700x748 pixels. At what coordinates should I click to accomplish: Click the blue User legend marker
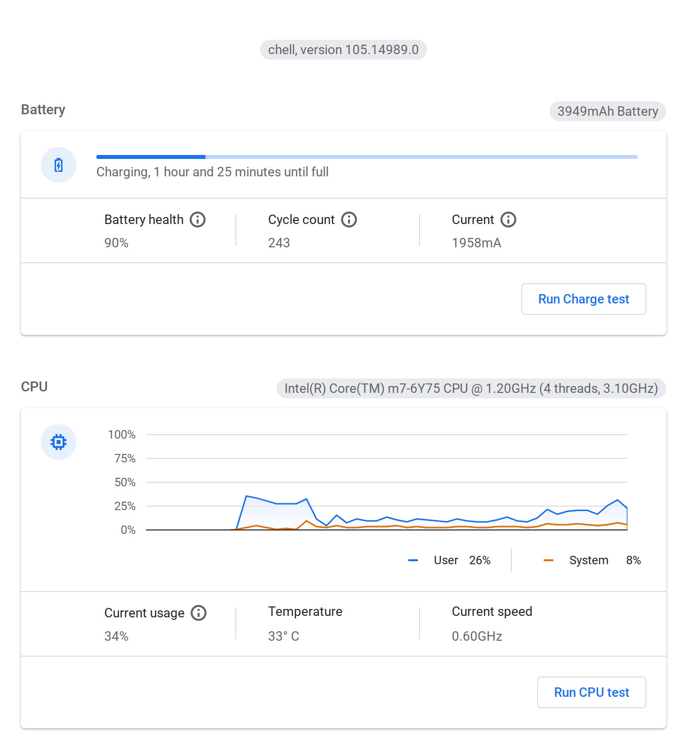pyautogui.click(x=413, y=560)
